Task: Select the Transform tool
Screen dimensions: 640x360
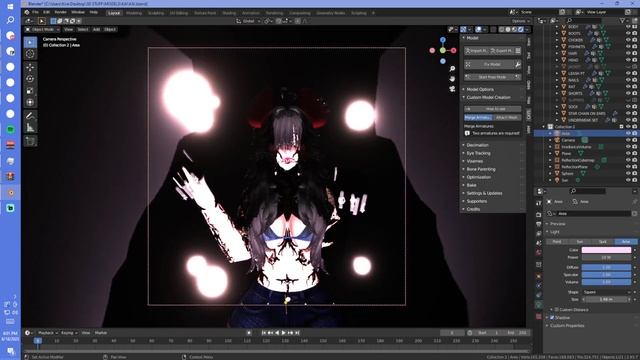Action: click(30, 102)
